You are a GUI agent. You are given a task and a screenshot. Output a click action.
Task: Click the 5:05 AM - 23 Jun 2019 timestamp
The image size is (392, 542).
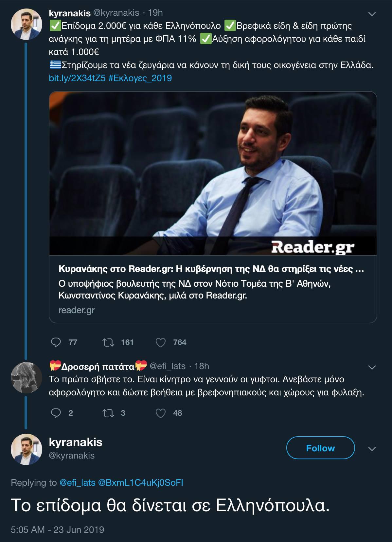pyautogui.click(x=57, y=530)
